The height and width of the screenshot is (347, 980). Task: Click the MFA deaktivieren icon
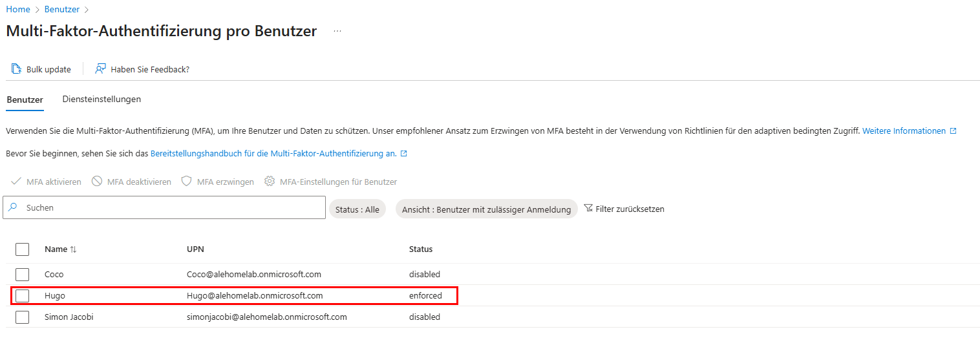tap(97, 182)
